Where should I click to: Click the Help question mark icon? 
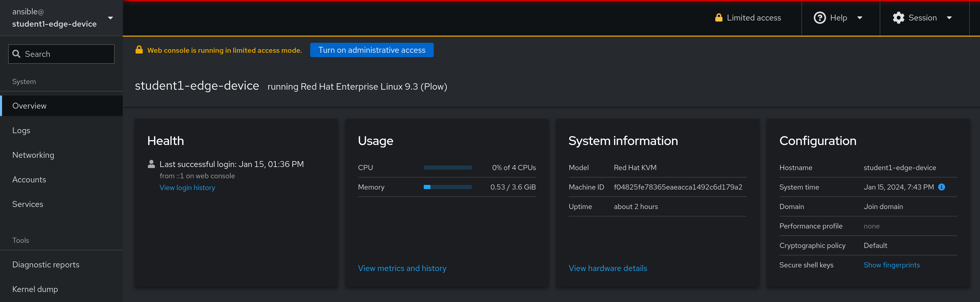click(x=819, y=17)
